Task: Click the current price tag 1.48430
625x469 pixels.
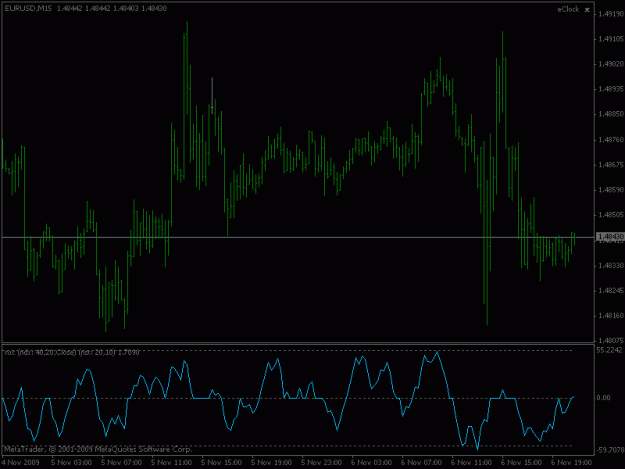Action: point(610,237)
